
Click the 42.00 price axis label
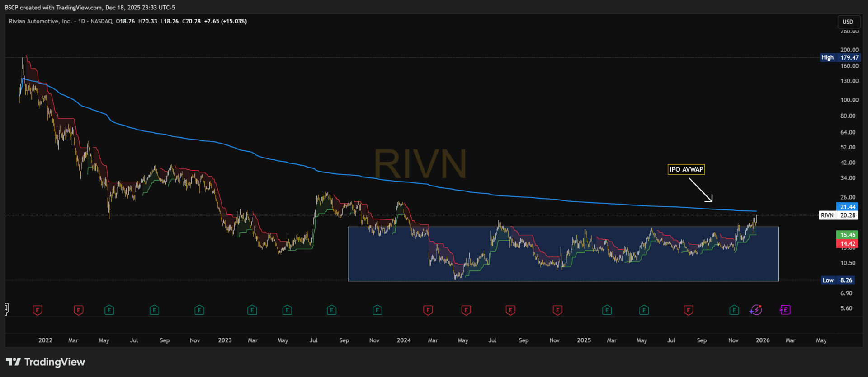848,163
